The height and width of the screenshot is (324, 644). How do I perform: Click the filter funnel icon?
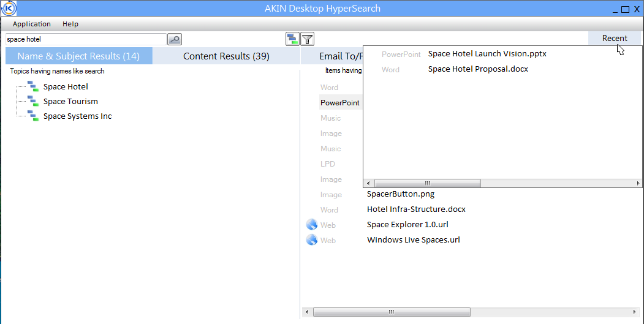(x=307, y=39)
